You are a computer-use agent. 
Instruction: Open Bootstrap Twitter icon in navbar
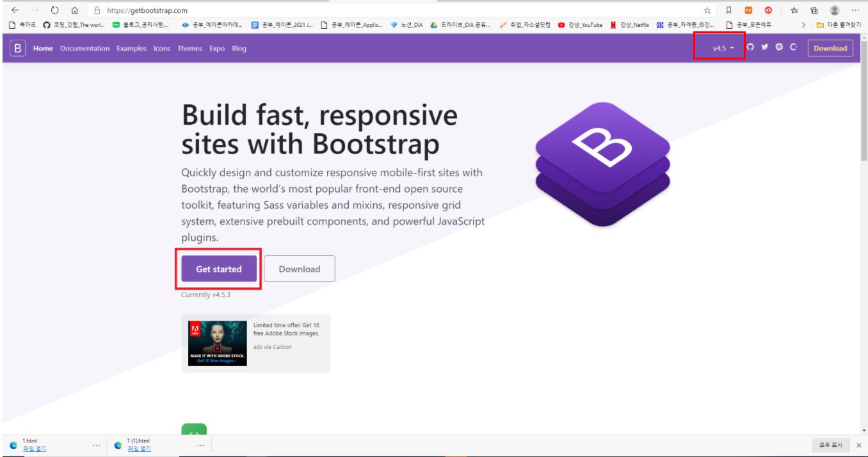click(x=764, y=47)
